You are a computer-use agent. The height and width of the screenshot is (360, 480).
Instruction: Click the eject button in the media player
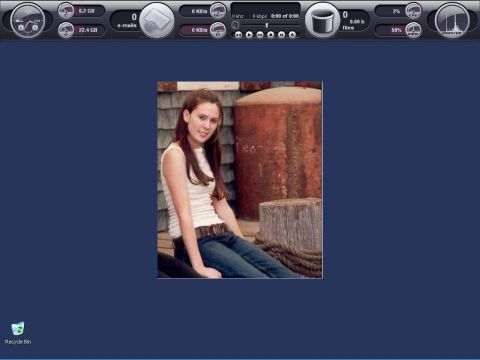tap(292, 34)
